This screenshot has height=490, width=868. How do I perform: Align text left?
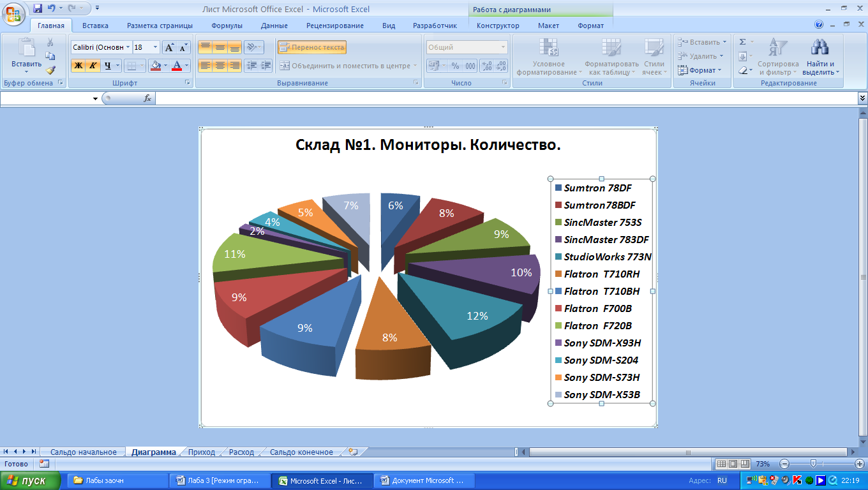205,65
